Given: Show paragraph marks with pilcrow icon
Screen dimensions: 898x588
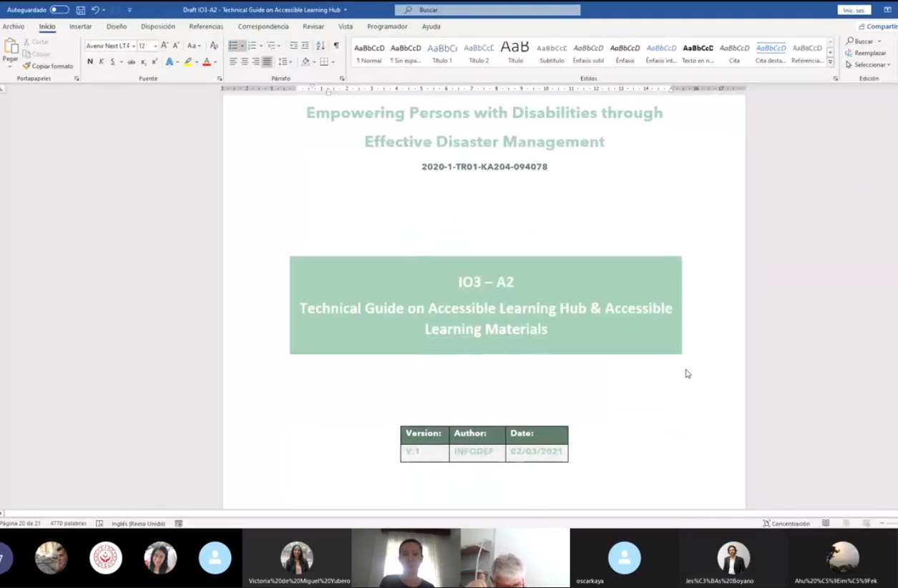Looking at the screenshot, I should [336, 46].
